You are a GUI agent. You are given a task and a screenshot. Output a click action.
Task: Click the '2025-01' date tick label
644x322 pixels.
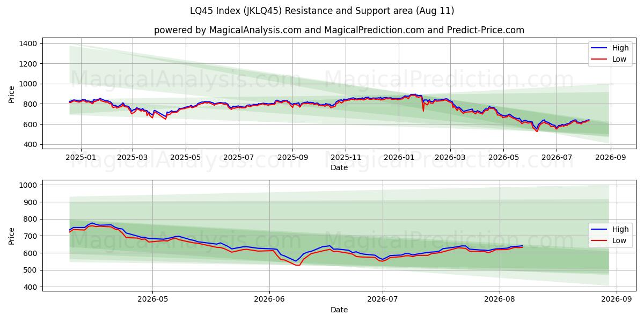(81, 158)
